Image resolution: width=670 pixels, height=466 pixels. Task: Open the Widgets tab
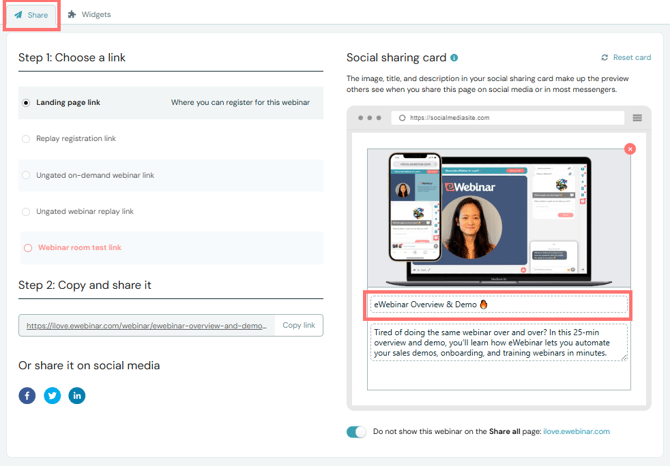(x=89, y=15)
